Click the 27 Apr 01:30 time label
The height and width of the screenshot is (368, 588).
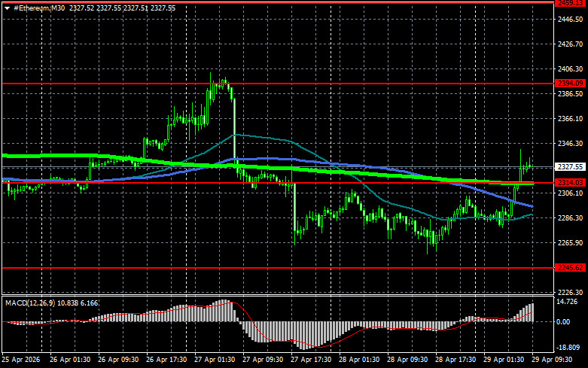click(x=215, y=360)
